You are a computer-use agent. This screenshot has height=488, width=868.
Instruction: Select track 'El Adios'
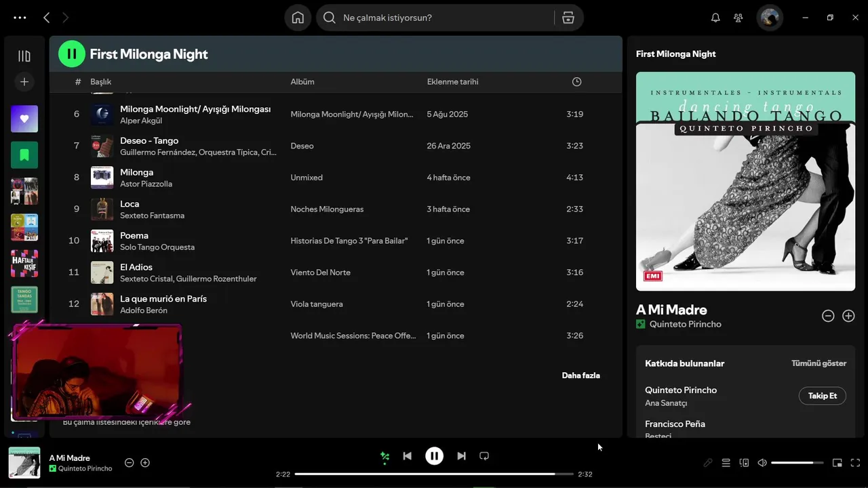136,267
